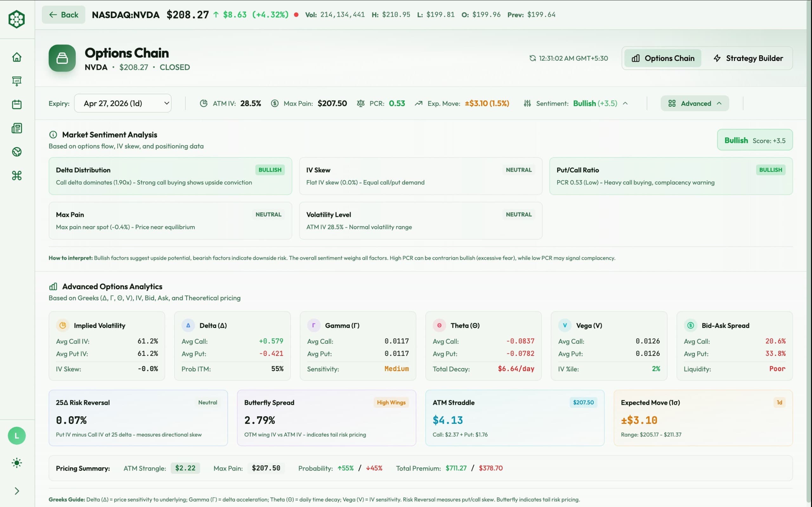Click the Prob ITM 55% value
Screen dimensions: 812x507
pos(277,369)
